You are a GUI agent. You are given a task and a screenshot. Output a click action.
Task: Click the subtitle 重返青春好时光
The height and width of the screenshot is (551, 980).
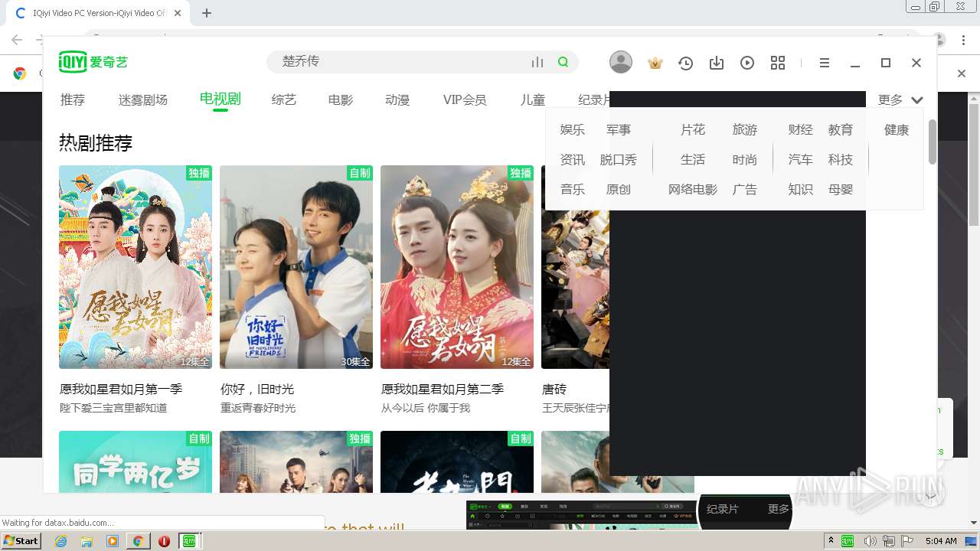(258, 409)
